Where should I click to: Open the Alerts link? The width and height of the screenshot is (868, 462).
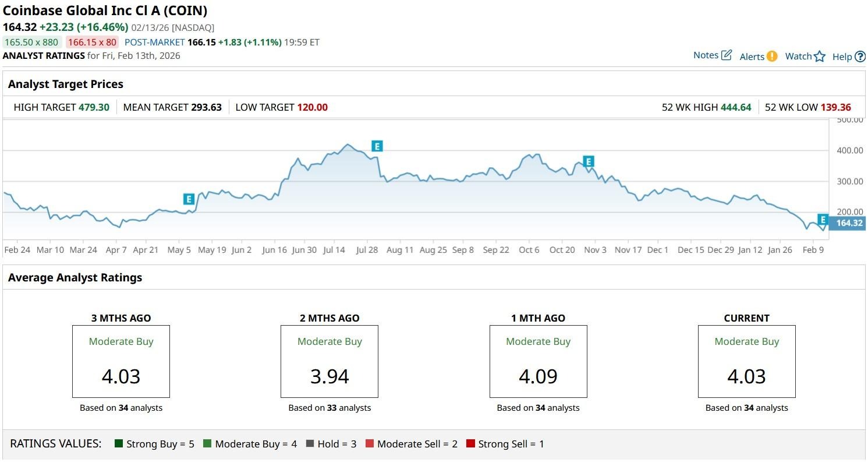point(752,57)
